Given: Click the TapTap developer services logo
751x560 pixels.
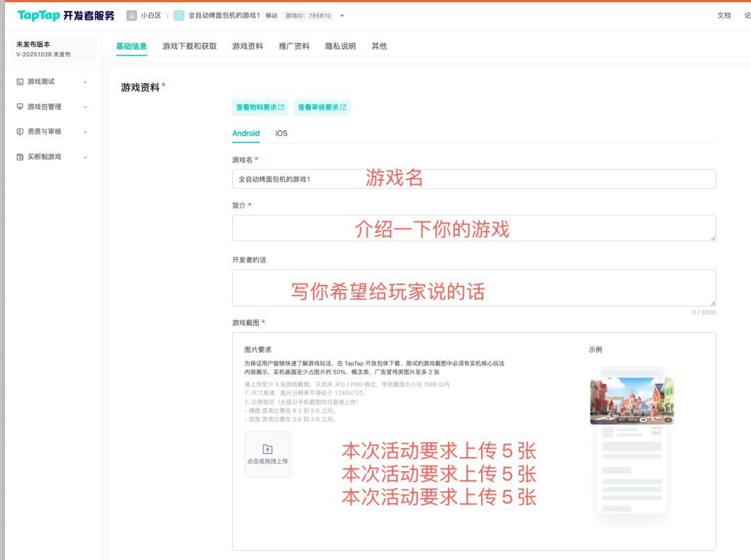Looking at the screenshot, I should [x=65, y=15].
